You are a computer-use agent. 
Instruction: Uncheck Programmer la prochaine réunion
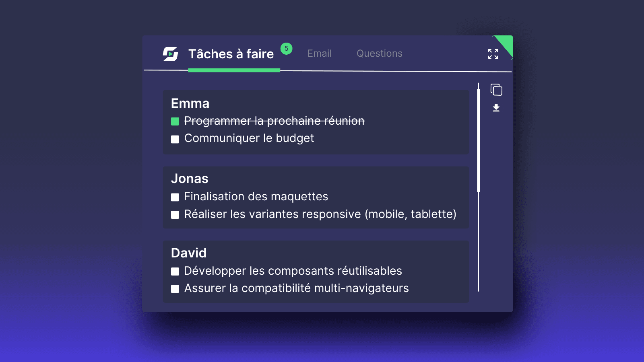pyautogui.click(x=175, y=121)
